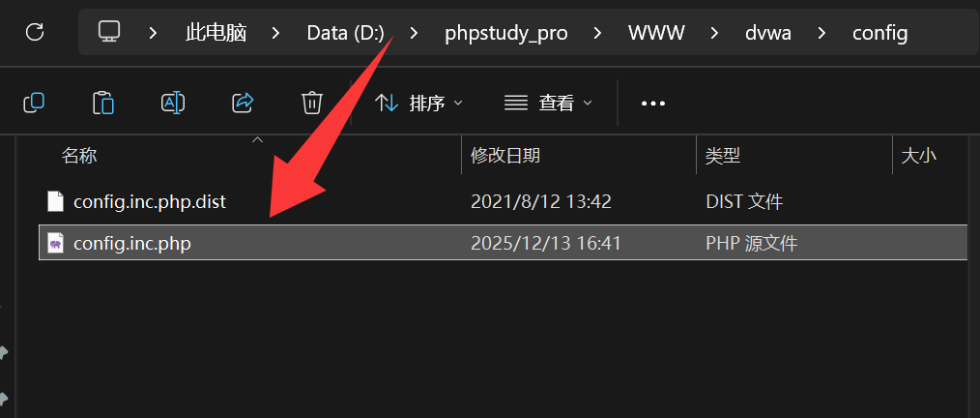Click the Paste icon in the toolbar
Screen dimensions: 980x418
click(103, 103)
